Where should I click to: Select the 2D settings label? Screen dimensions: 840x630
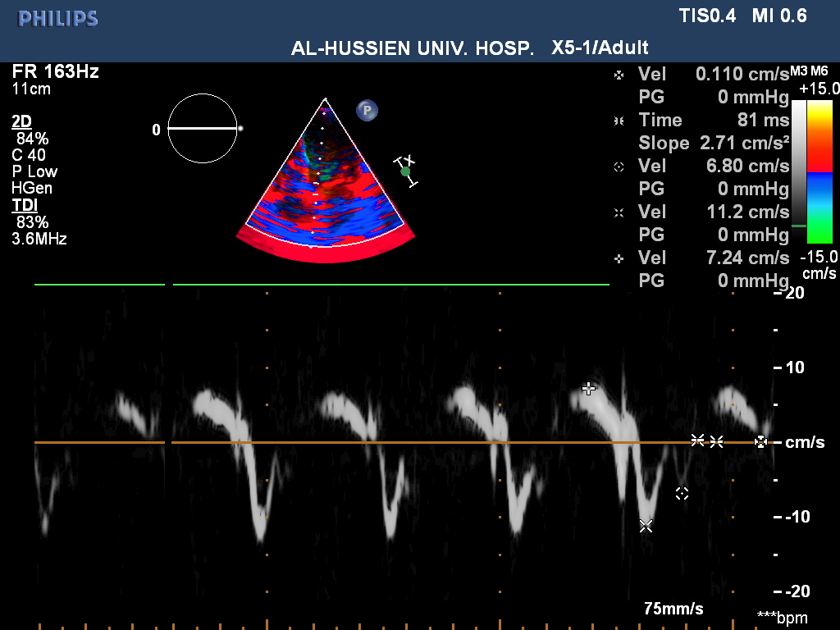click(x=21, y=121)
